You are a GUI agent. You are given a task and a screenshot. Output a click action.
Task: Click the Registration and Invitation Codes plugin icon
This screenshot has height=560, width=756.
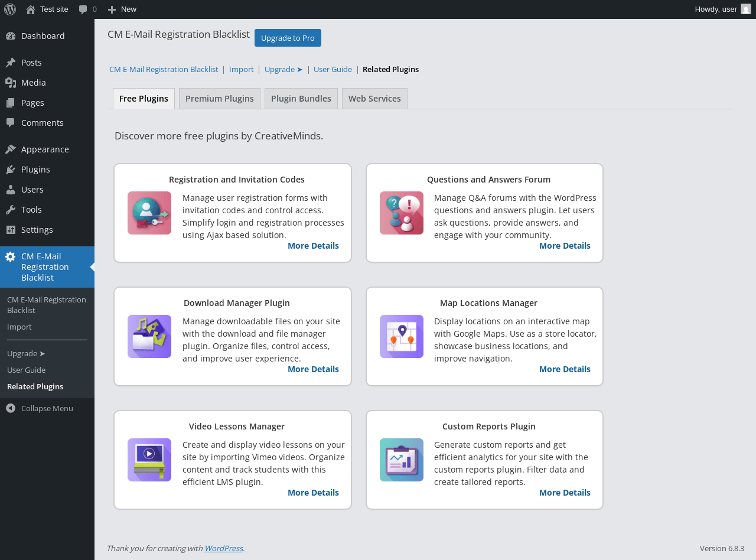pyautogui.click(x=149, y=213)
